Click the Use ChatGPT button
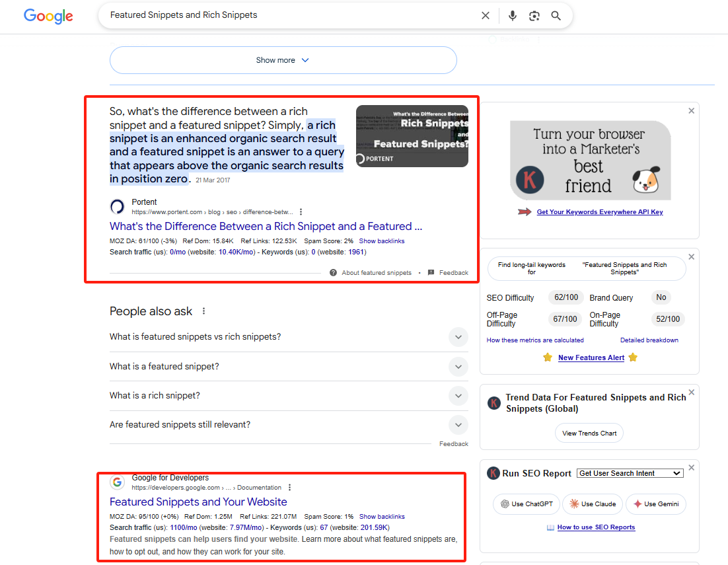Viewport: 728px width, 565px height. pyautogui.click(x=527, y=504)
